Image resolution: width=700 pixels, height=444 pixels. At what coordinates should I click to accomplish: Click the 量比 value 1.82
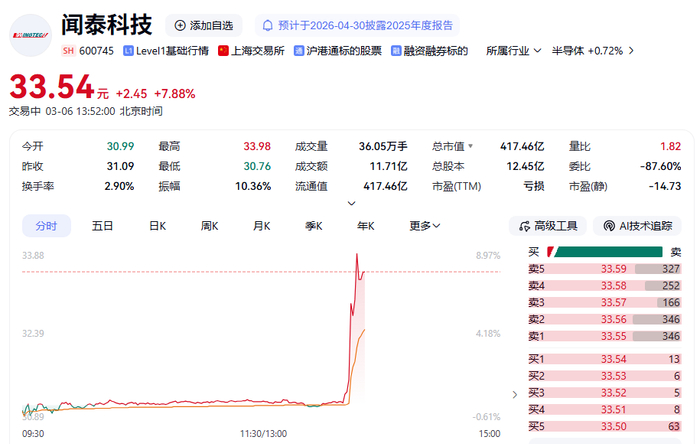(671, 146)
